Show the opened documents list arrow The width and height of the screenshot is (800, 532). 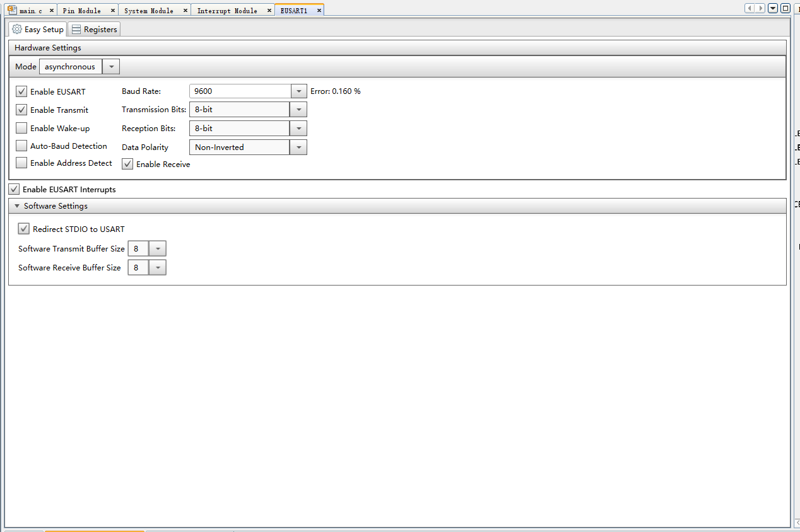pos(773,8)
